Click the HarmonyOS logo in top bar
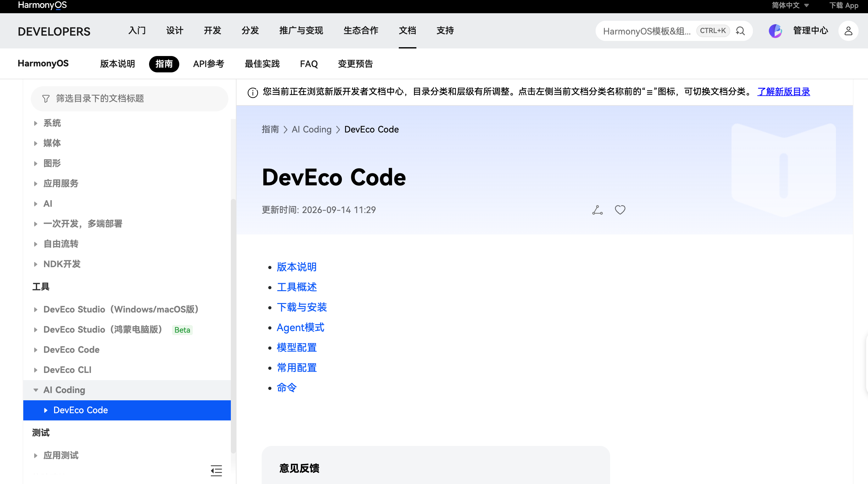868x484 pixels. [x=42, y=5]
